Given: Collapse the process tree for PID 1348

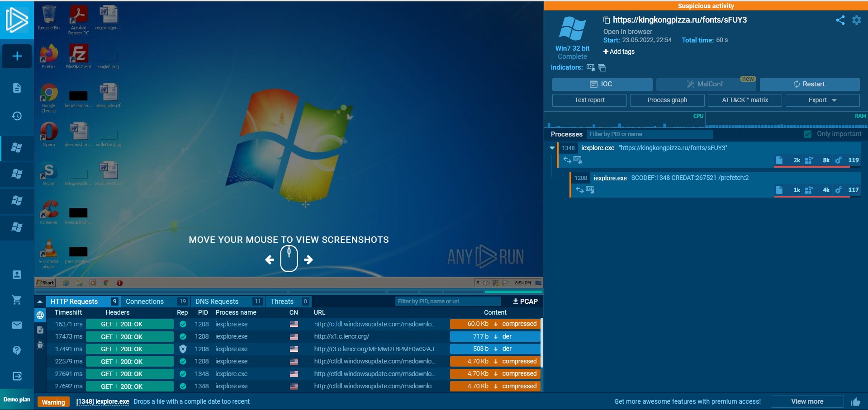Looking at the screenshot, I should pos(552,148).
